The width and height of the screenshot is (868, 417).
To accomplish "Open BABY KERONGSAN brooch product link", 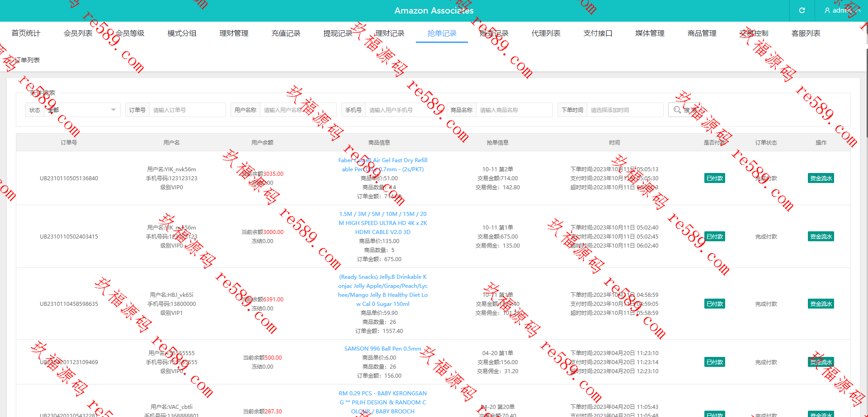I will click(382, 402).
